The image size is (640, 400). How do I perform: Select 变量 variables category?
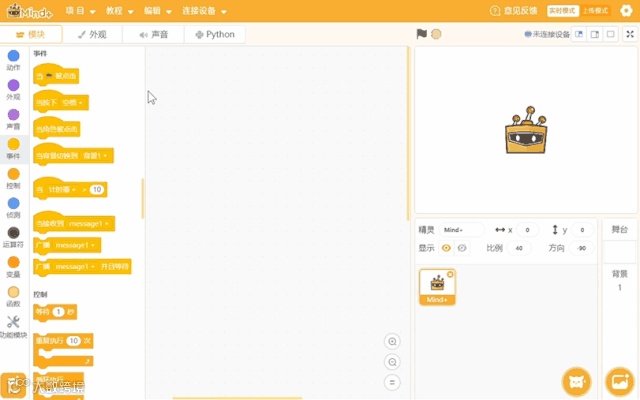click(x=13, y=267)
